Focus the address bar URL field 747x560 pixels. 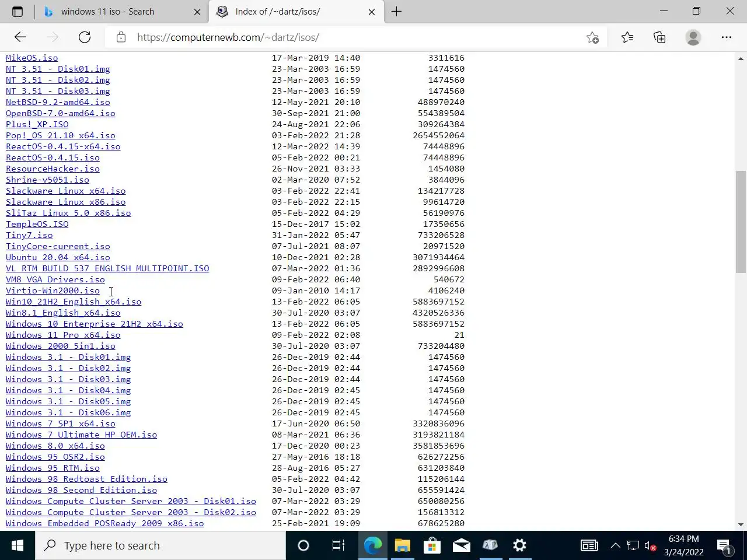(356, 37)
